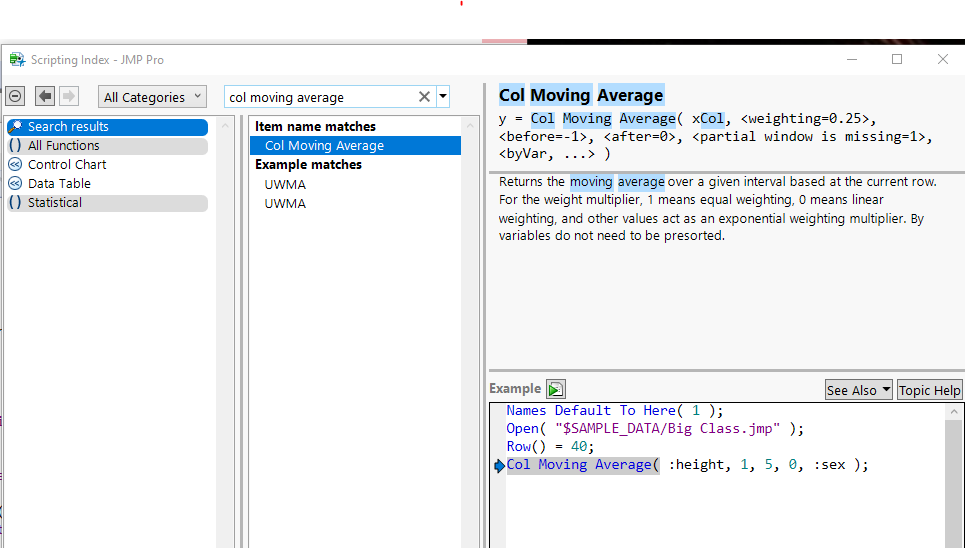Viewport: 965px width, 548px height.
Task: Click the collapse (minus) toolbar icon
Action: [15, 96]
